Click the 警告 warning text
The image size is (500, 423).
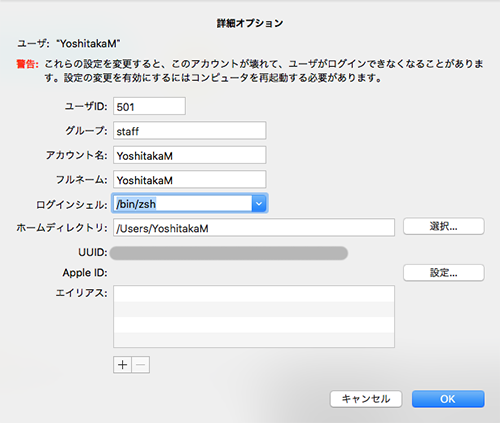[x=27, y=64]
